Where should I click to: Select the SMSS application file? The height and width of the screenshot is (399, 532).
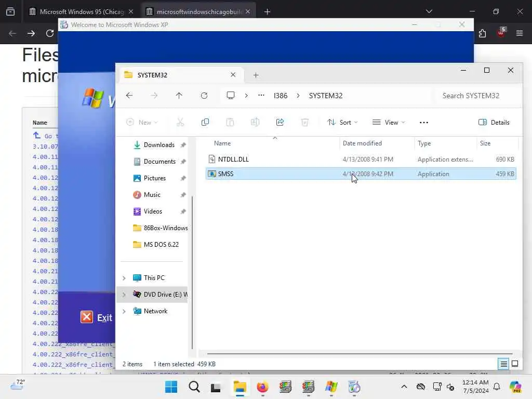[x=361, y=174]
